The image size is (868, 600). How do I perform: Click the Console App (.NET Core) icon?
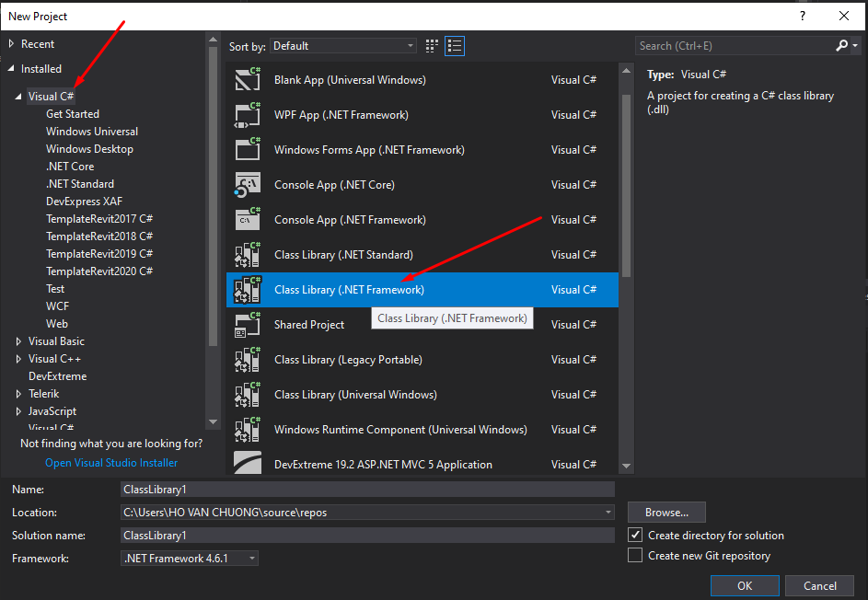pos(248,185)
